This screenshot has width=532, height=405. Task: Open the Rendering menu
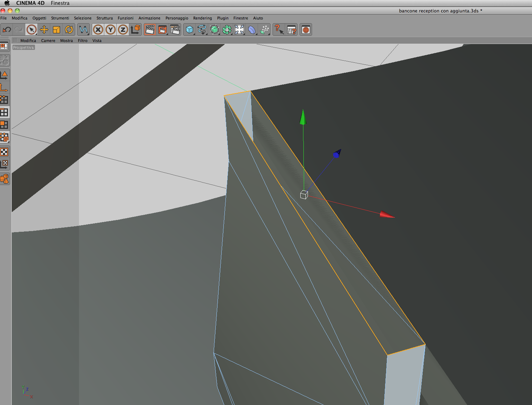point(202,18)
